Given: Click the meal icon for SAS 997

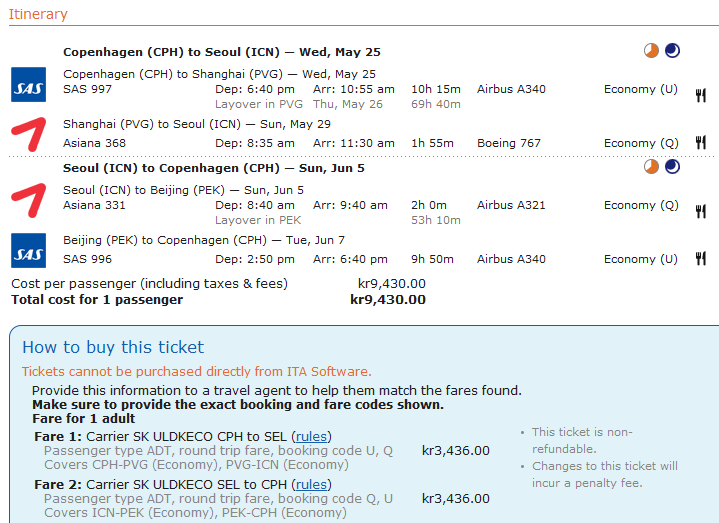Looking at the screenshot, I should click(701, 96).
